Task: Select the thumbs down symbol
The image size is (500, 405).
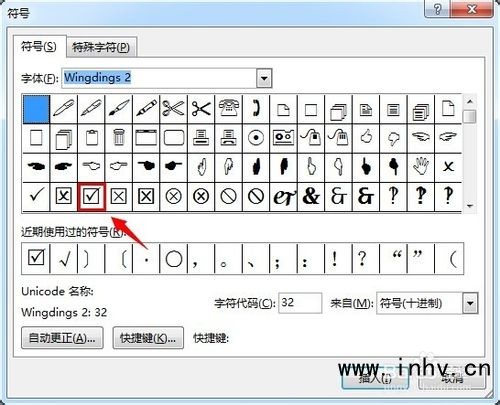Action: [x=393, y=138]
